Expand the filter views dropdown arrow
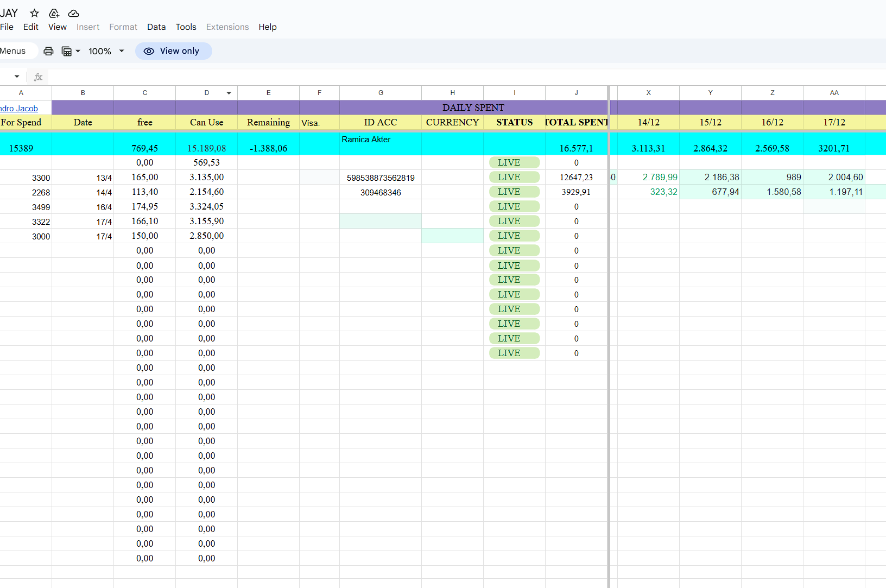The width and height of the screenshot is (886, 588). tap(78, 51)
